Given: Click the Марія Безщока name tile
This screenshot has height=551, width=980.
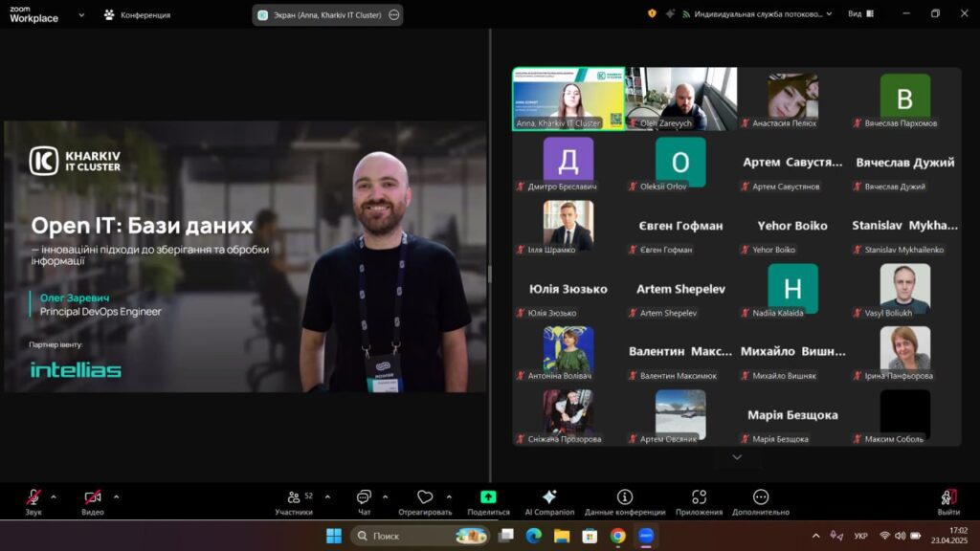Looking at the screenshot, I should point(792,415).
